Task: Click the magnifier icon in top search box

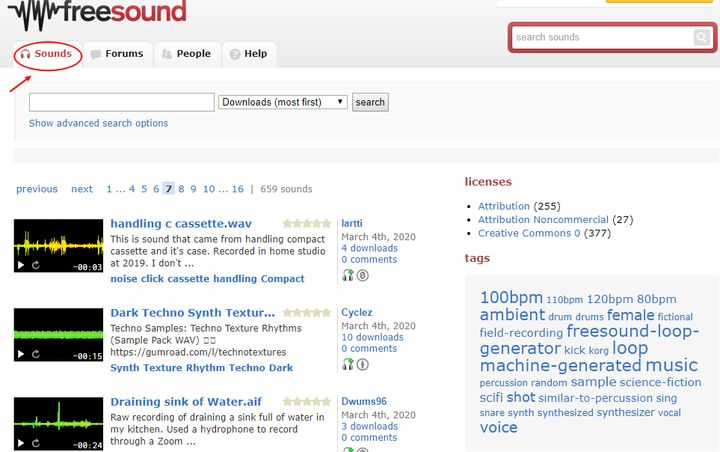Action: click(x=702, y=38)
